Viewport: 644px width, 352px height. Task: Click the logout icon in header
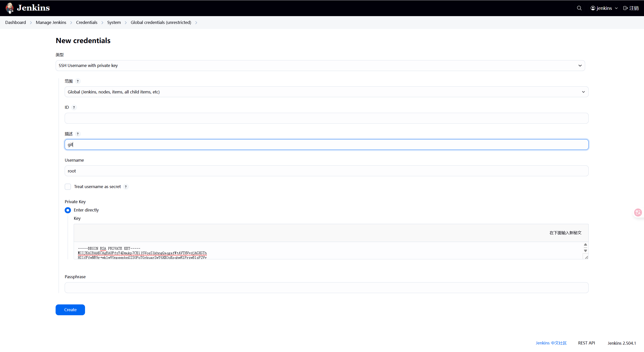(625, 8)
